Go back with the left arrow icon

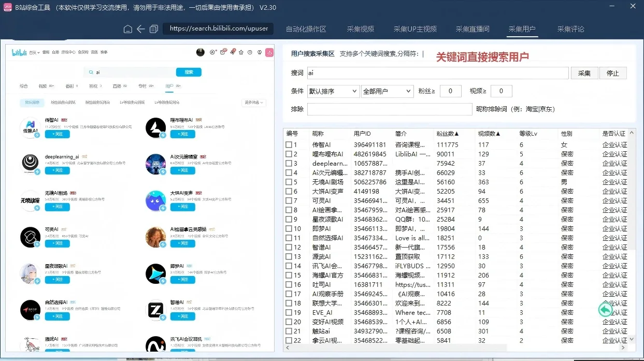(141, 29)
